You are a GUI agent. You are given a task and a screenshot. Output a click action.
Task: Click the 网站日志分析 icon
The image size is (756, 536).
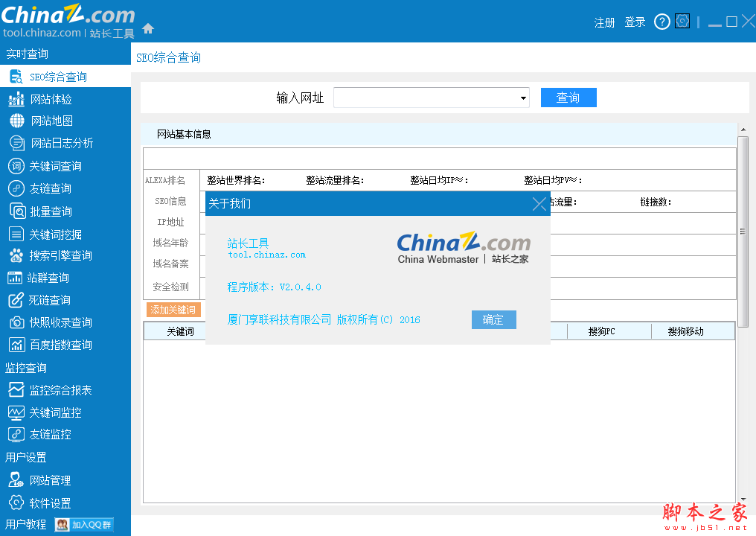(17, 143)
